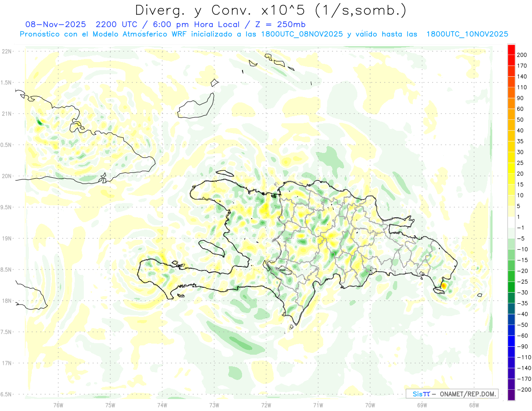This screenshot has height=411, width=532.
Task: Click color bar value "-20"
Action: tap(522, 271)
